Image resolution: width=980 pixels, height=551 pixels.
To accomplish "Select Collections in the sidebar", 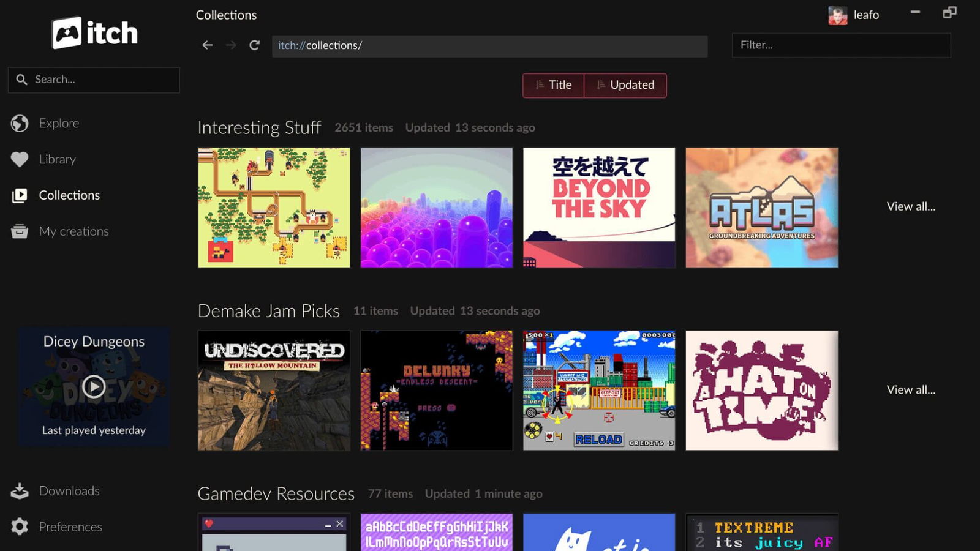I will 69,195.
